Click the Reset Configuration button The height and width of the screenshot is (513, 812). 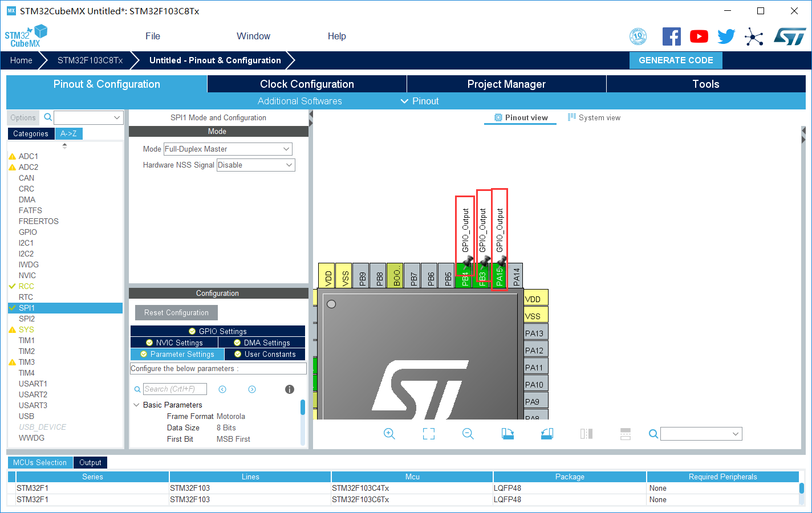point(176,312)
